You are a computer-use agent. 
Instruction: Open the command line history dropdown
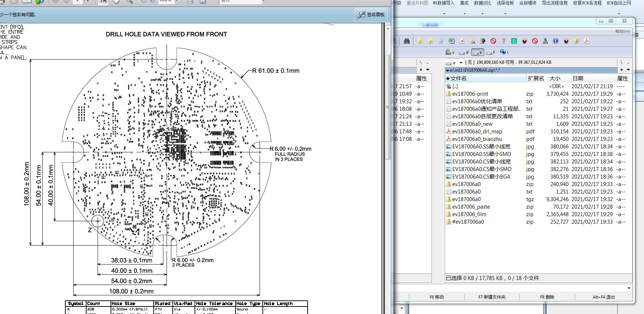pos(629,288)
